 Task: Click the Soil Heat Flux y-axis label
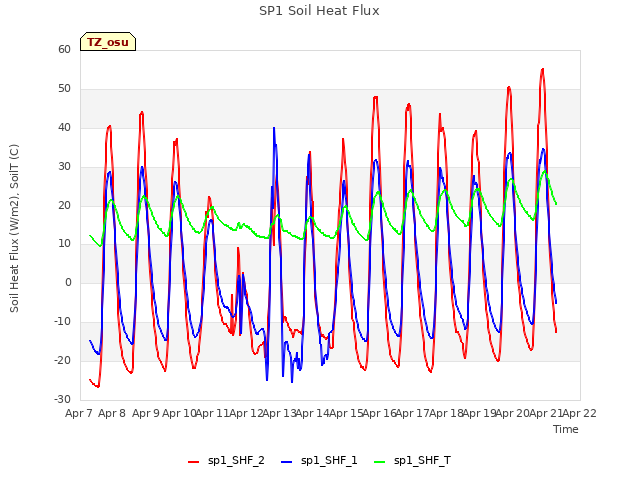tap(14, 229)
